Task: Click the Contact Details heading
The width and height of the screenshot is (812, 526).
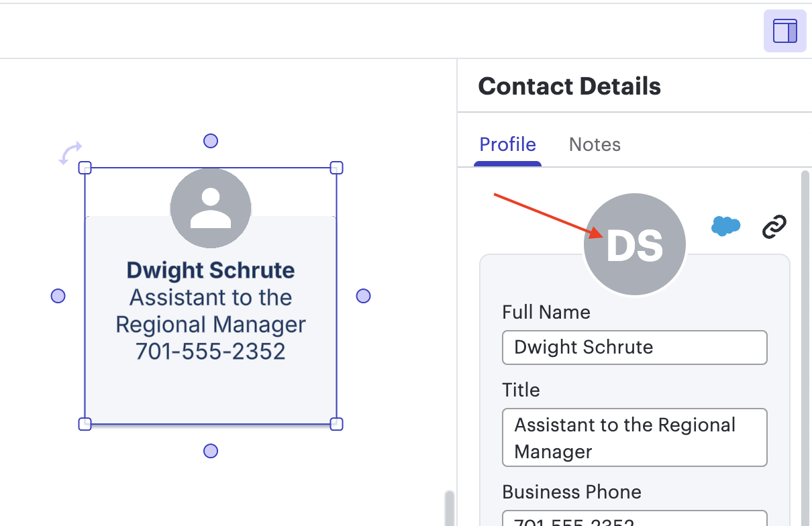Action: point(569,86)
